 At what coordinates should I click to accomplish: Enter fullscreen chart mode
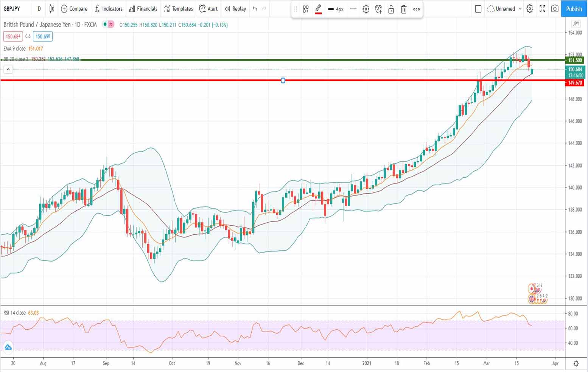(x=542, y=9)
